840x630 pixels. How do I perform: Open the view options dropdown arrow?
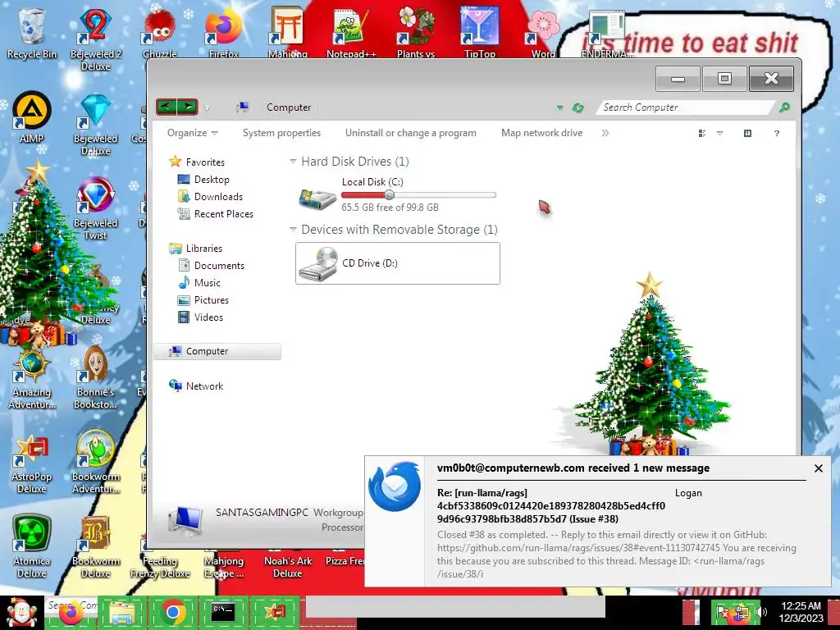(719, 134)
